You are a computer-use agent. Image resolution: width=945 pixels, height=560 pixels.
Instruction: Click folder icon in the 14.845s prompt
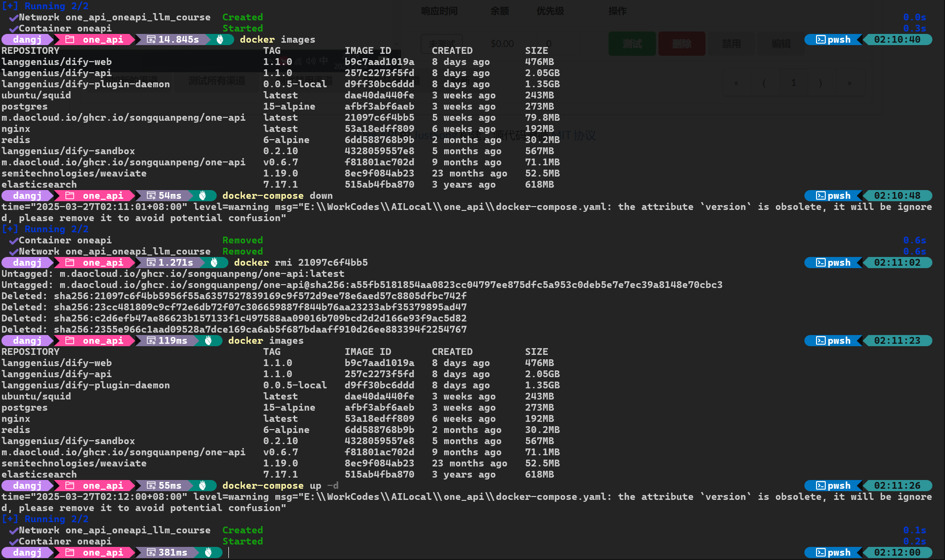click(x=70, y=39)
